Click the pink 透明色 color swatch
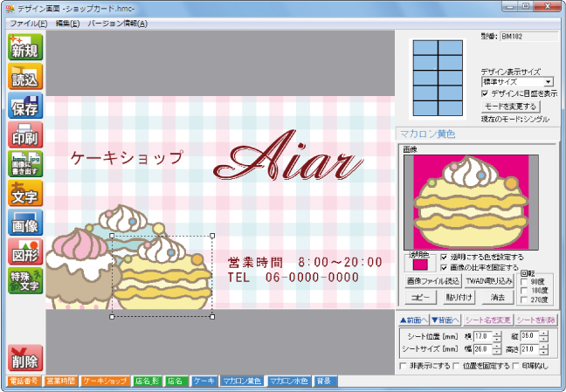 [x=420, y=263]
